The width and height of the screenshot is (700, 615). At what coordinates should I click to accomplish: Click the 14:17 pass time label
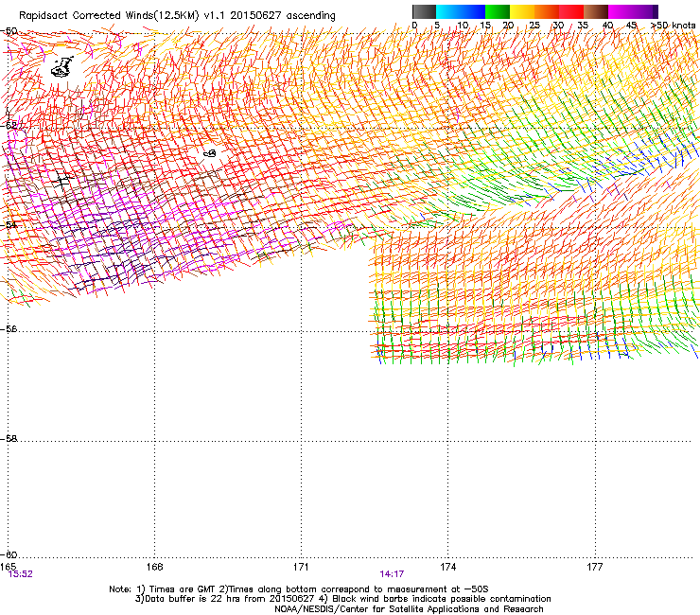pyautogui.click(x=392, y=574)
